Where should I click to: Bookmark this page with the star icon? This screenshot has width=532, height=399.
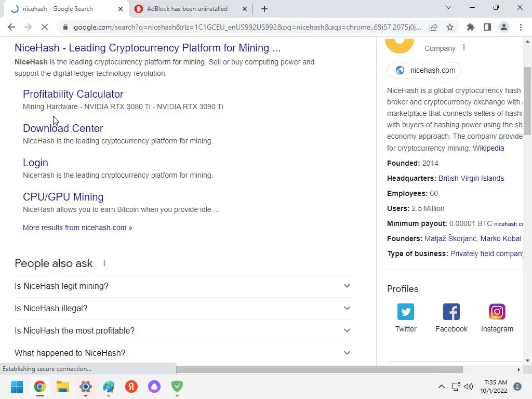(x=450, y=27)
